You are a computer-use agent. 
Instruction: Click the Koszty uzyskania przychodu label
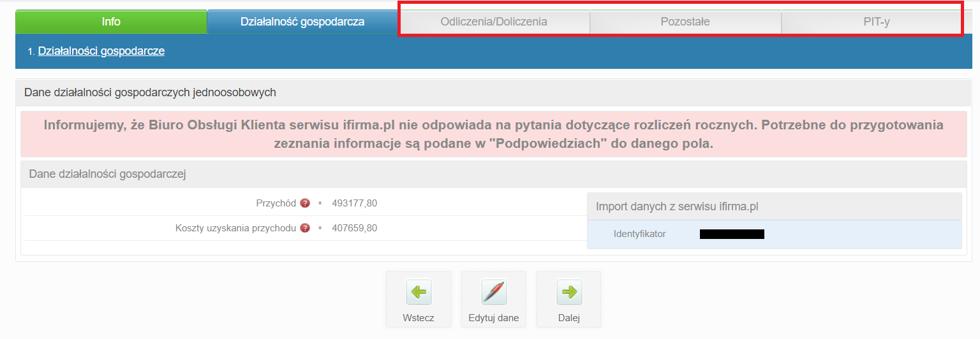tap(235, 227)
